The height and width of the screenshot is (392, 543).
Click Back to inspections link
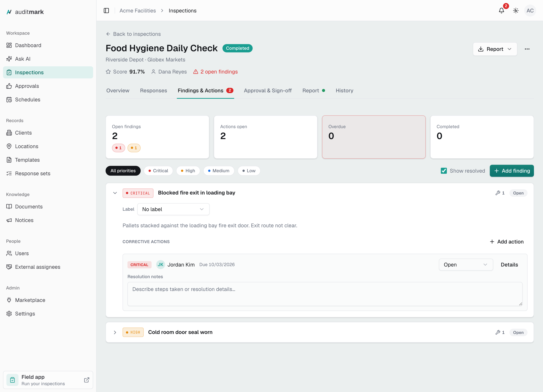coord(133,34)
